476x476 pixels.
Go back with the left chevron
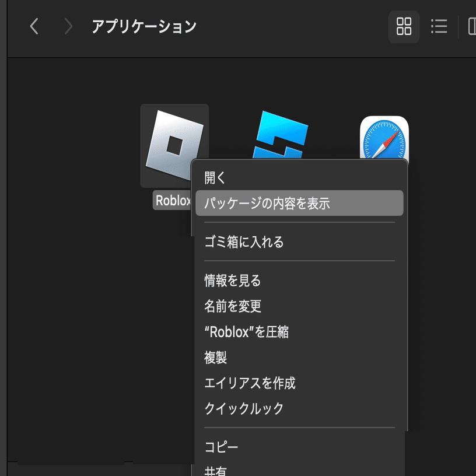34,26
